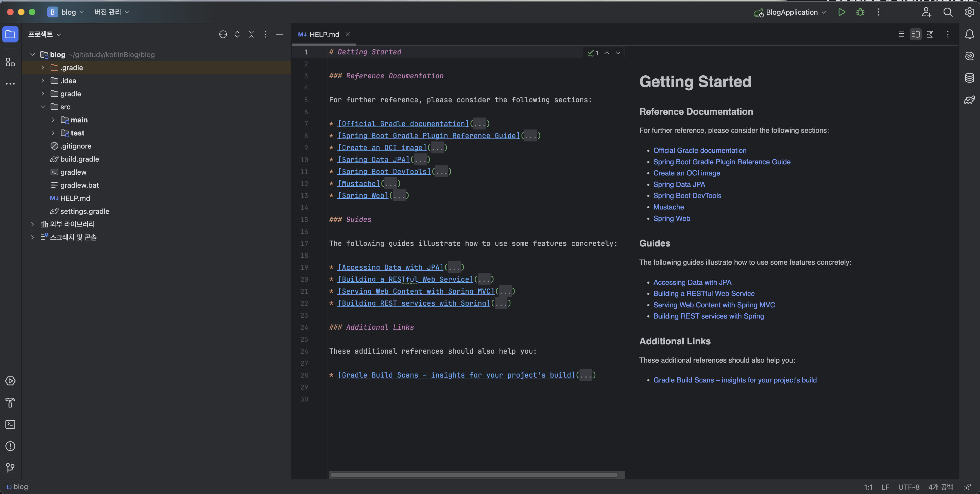Click Select Opened File crosshair icon

pos(223,34)
